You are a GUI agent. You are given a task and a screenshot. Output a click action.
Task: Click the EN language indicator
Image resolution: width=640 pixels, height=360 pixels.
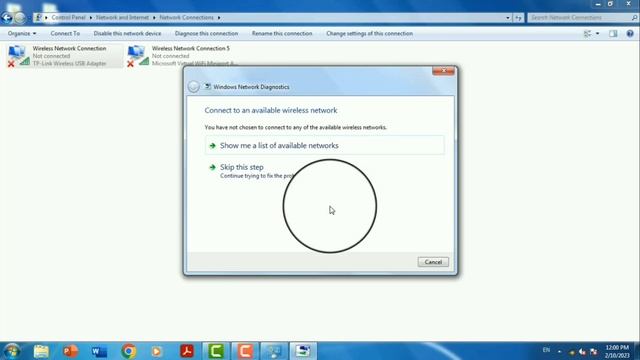click(546, 350)
